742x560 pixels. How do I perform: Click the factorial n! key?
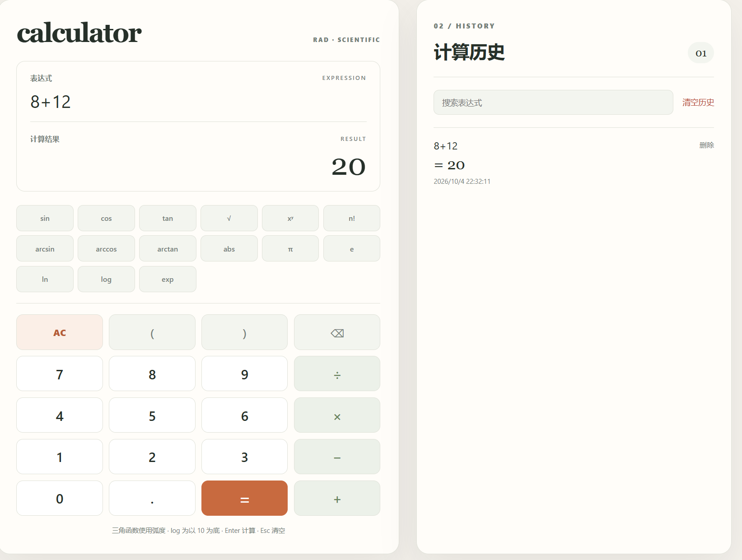coord(352,218)
